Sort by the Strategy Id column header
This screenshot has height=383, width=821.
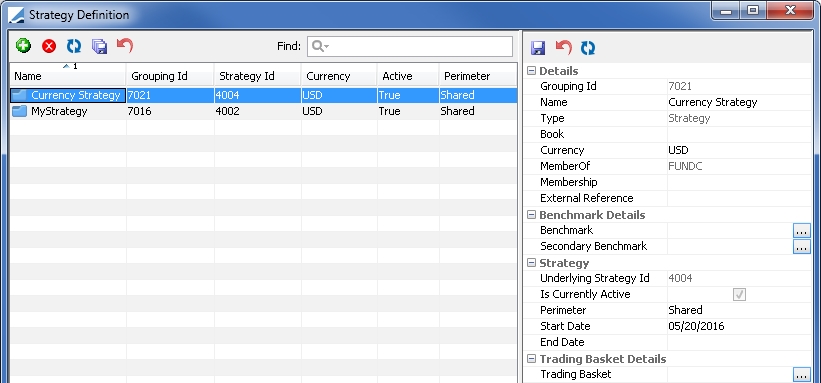click(x=258, y=76)
